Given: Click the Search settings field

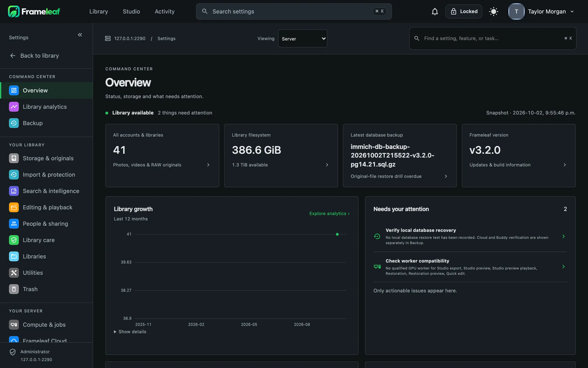Looking at the screenshot, I should (294, 11).
